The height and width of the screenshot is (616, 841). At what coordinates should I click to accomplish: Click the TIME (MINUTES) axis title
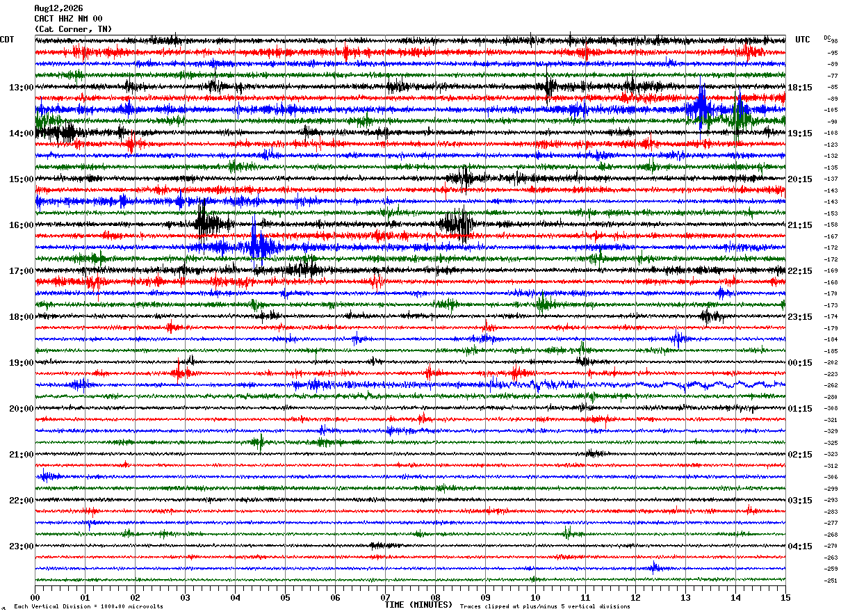pos(418,605)
